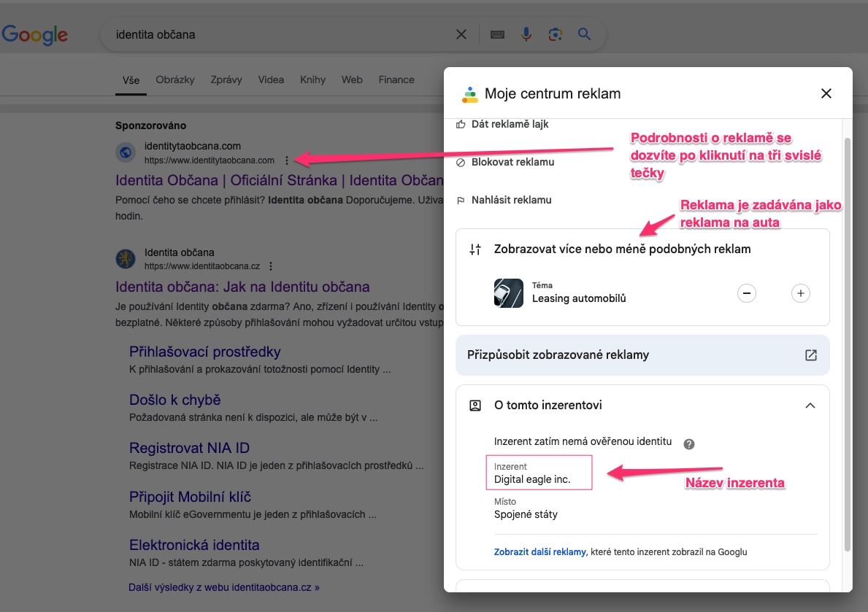This screenshot has height=612, width=868.
Task: Follow the Zobrazit další reklamy link
Action: tap(539, 552)
